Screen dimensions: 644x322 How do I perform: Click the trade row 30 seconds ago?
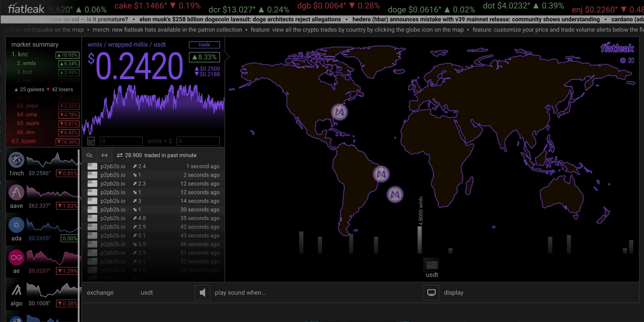click(153, 210)
